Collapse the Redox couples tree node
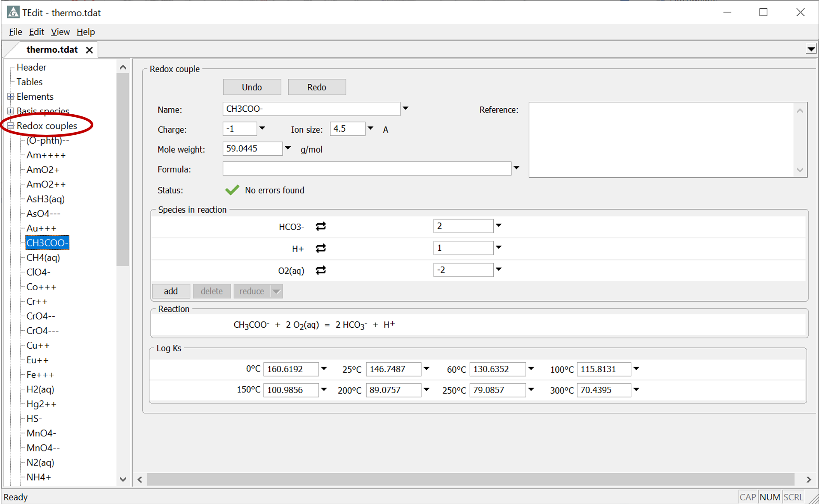 click(11, 126)
